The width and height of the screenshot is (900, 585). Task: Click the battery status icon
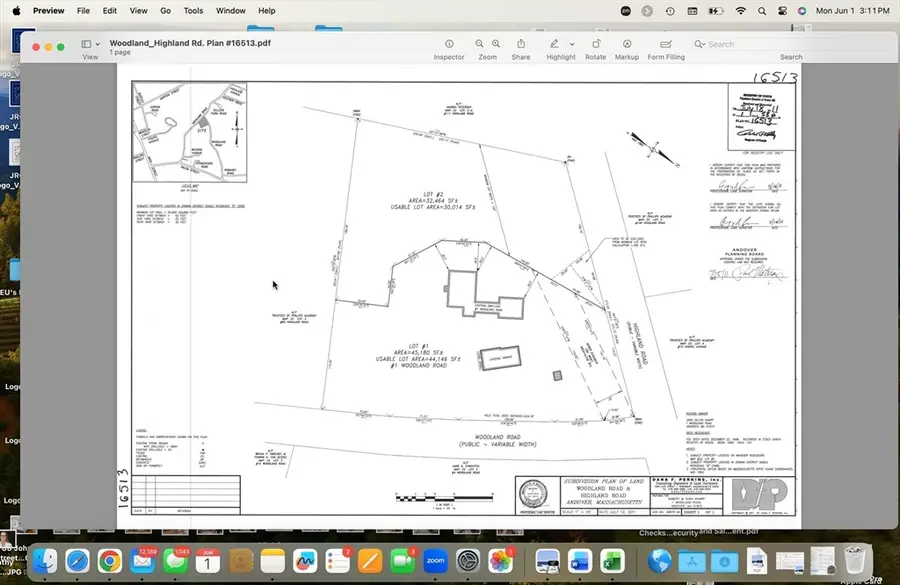(x=716, y=10)
